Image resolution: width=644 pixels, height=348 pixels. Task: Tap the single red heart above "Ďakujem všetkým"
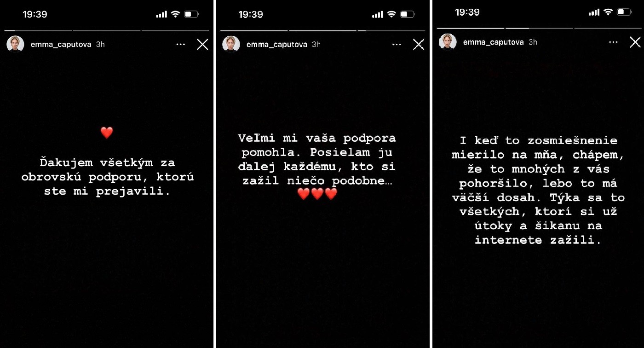(107, 133)
